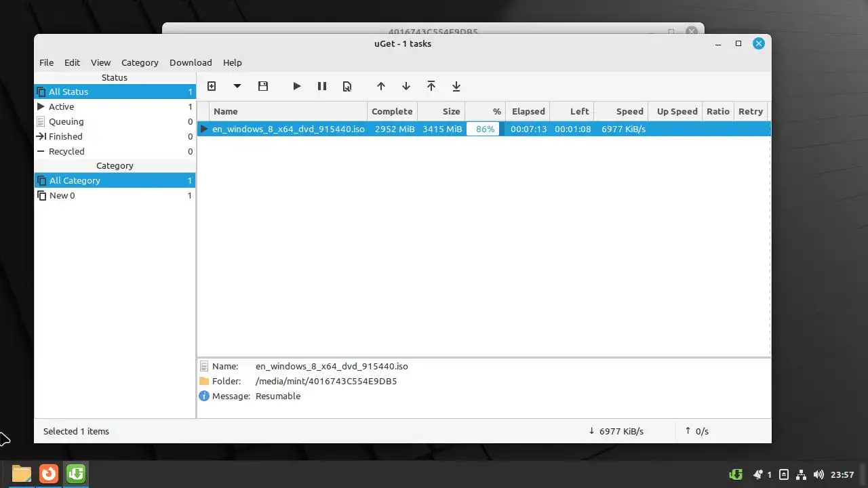This screenshot has height=488, width=868.
Task: Click the download speed in the status bar
Action: point(616,431)
